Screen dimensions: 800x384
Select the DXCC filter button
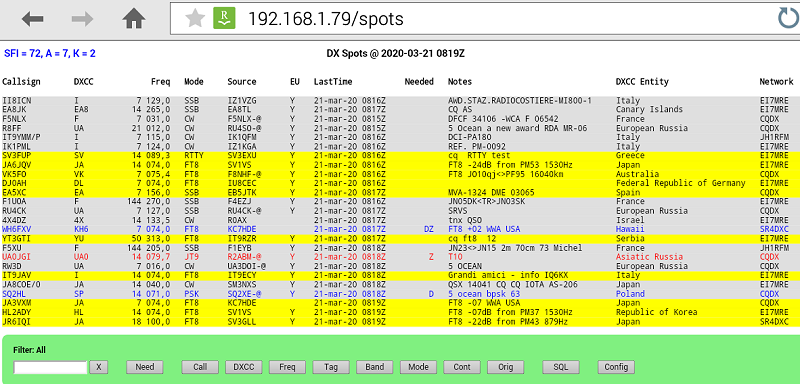pyautogui.click(x=244, y=367)
